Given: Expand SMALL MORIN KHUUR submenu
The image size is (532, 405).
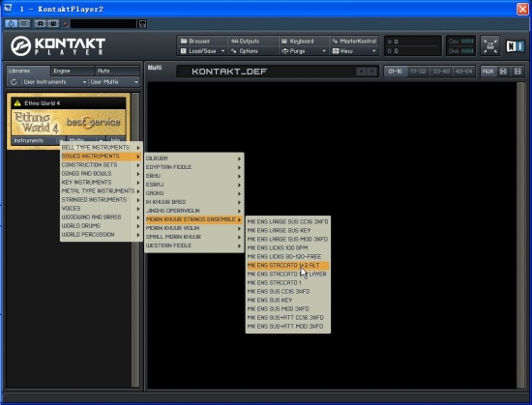Looking at the screenshot, I should coord(193,237).
